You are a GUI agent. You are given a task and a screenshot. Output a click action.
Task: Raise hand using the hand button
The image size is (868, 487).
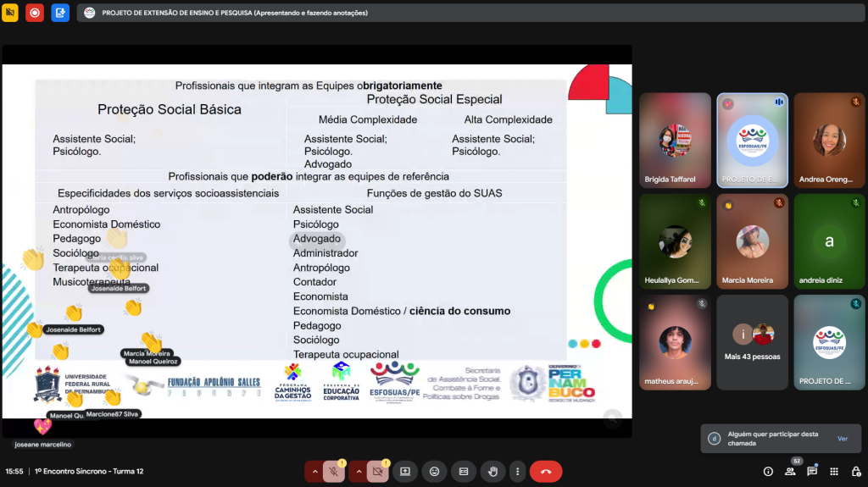click(492, 472)
